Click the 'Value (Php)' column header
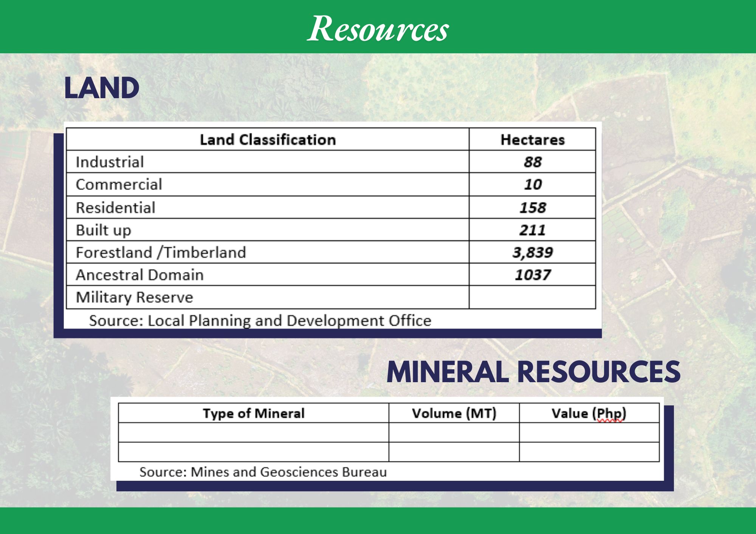Image resolution: width=756 pixels, height=534 pixels. [x=589, y=413]
